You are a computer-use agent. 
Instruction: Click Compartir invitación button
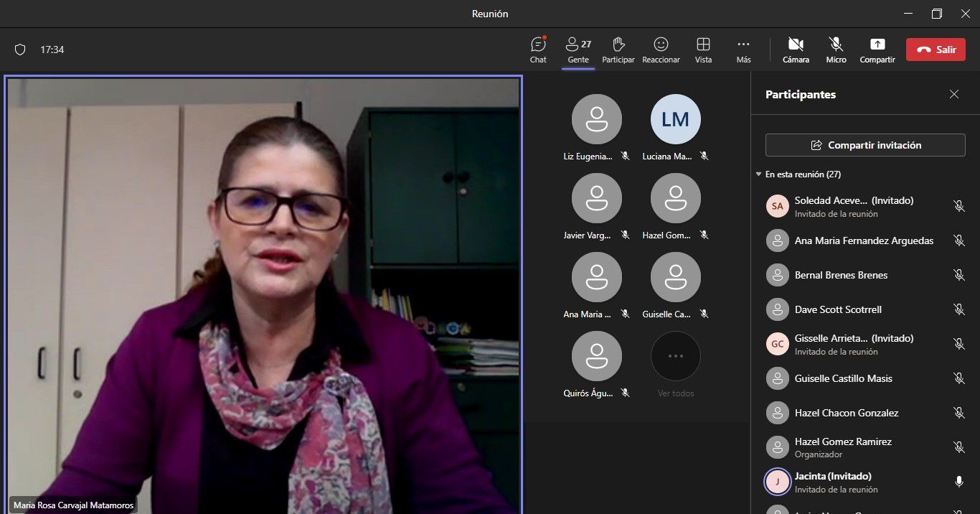click(x=865, y=145)
